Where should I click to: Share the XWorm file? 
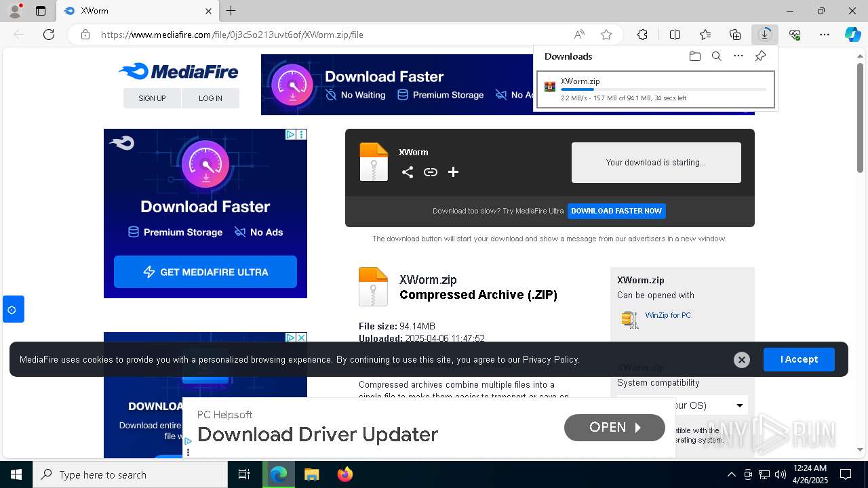coord(408,172)
